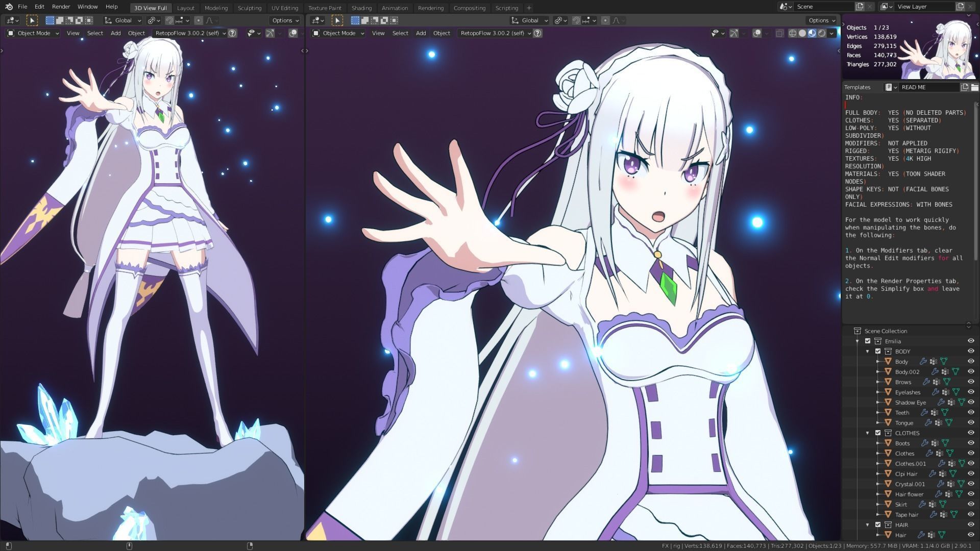Collapse the HAIR collection
Viewport: 980px width, 551px height.
click(867, 525)
